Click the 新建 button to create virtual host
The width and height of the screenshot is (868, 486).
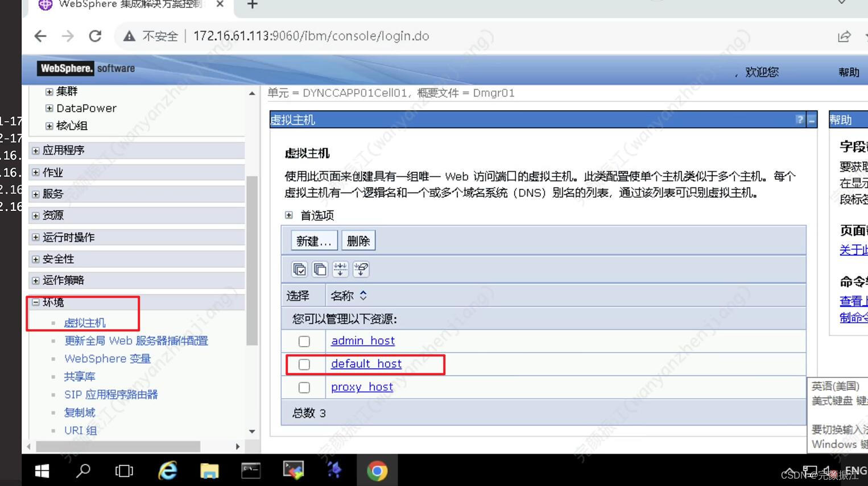(313, 240)
